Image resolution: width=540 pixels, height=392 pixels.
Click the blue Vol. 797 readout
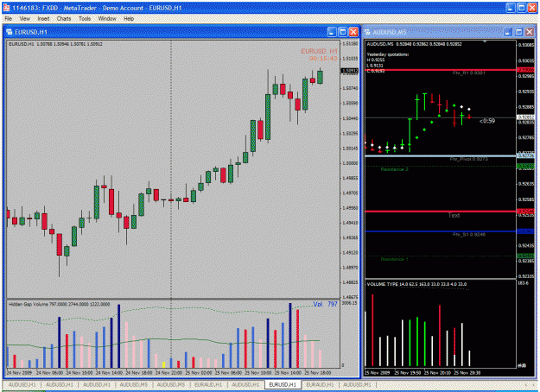click(x=325, y=304)
